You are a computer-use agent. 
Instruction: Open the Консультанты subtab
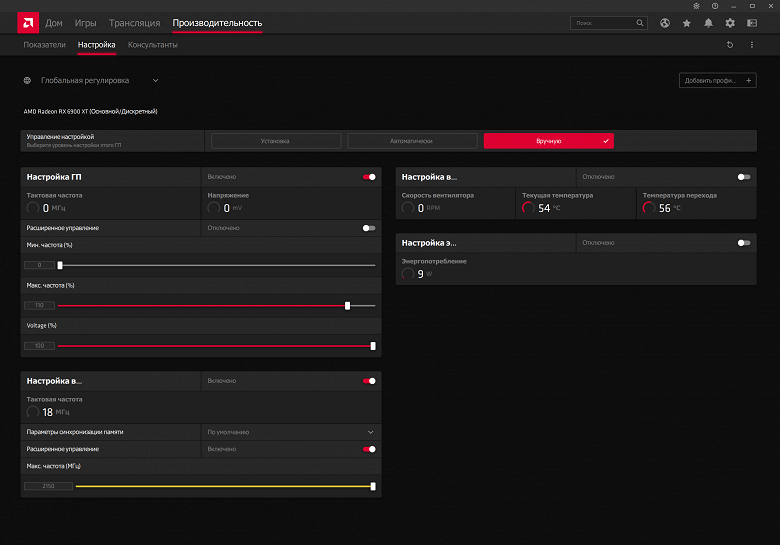(x=152, y=45)
